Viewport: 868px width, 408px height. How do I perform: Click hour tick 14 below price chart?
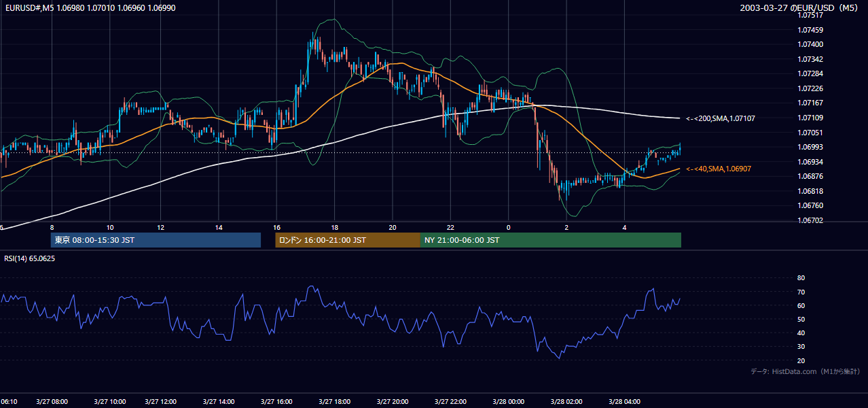point(219,227)
